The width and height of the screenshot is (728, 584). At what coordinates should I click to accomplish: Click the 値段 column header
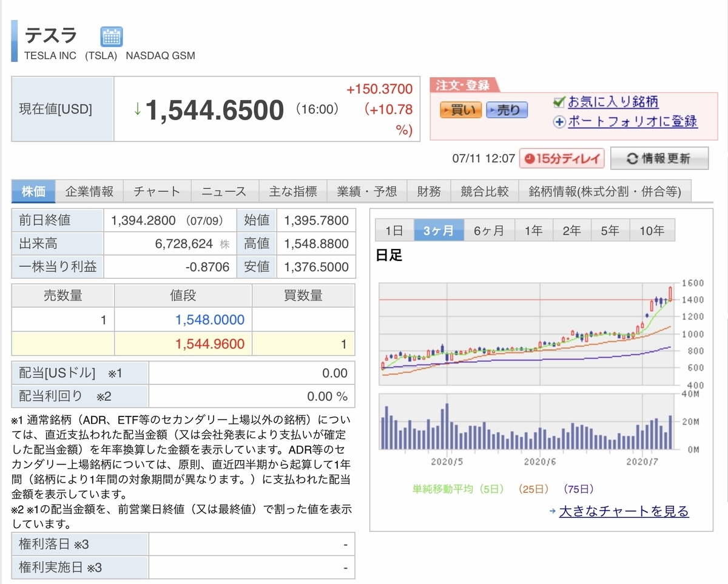pyautogui.click(x=183, y=296)
